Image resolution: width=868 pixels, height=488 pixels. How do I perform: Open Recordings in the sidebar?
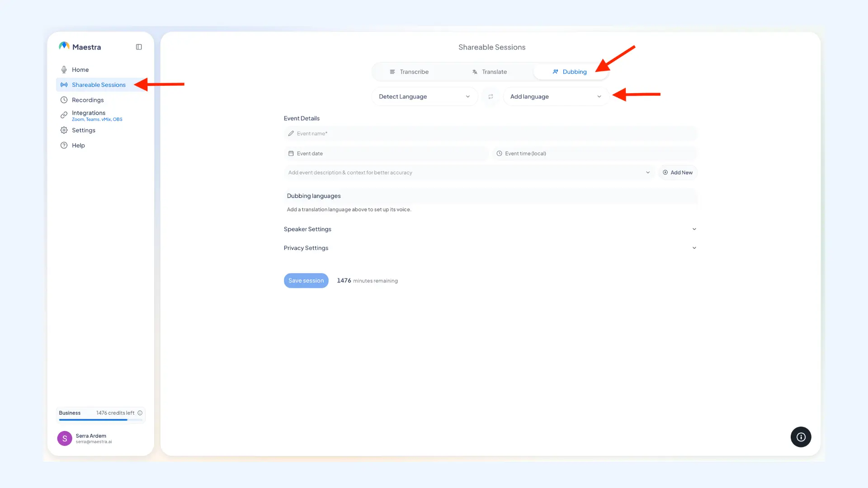coord(100,100)
